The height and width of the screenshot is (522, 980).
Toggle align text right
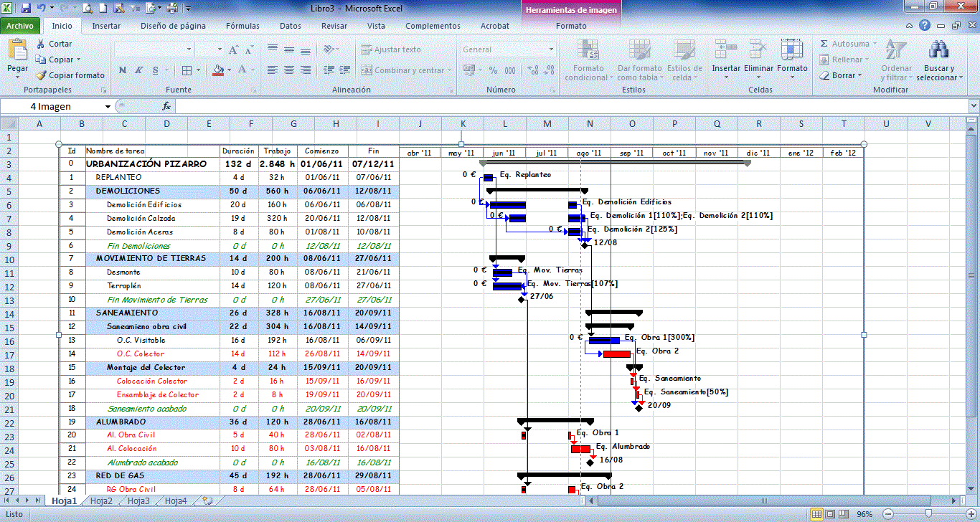tap(305, 70)
